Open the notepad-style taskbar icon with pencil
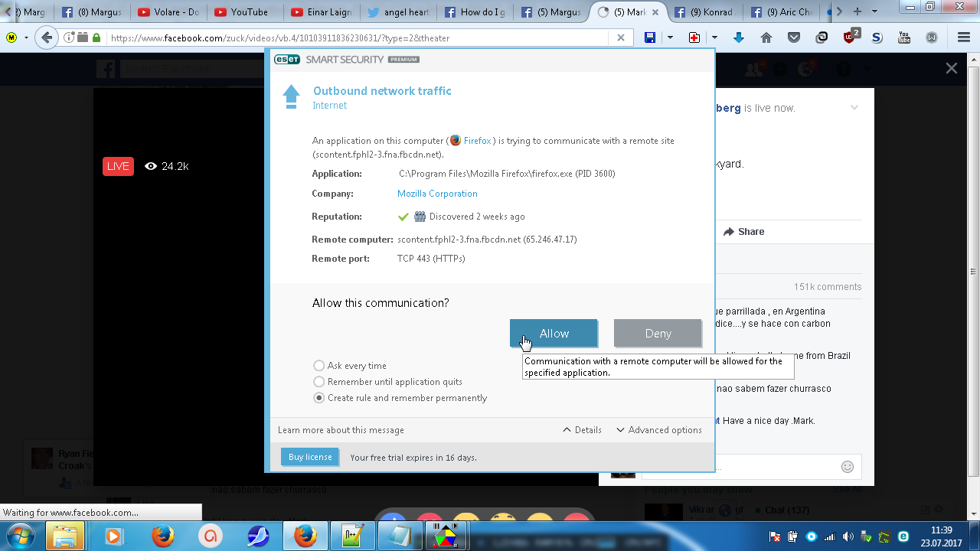 tap(353, 536)
